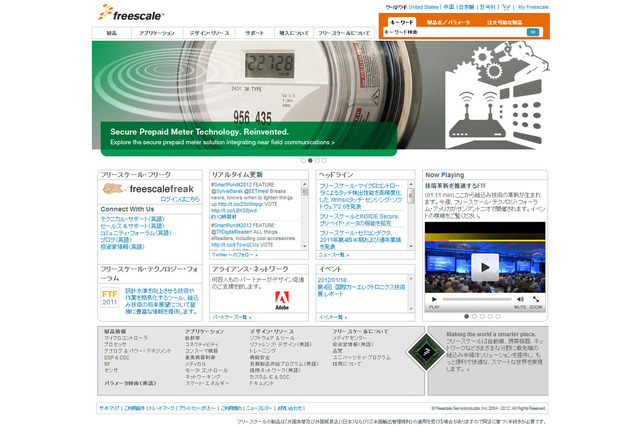Click the router and gears banner graphic
The width and height of the screenshot is (640, 426).
point(497,95)
